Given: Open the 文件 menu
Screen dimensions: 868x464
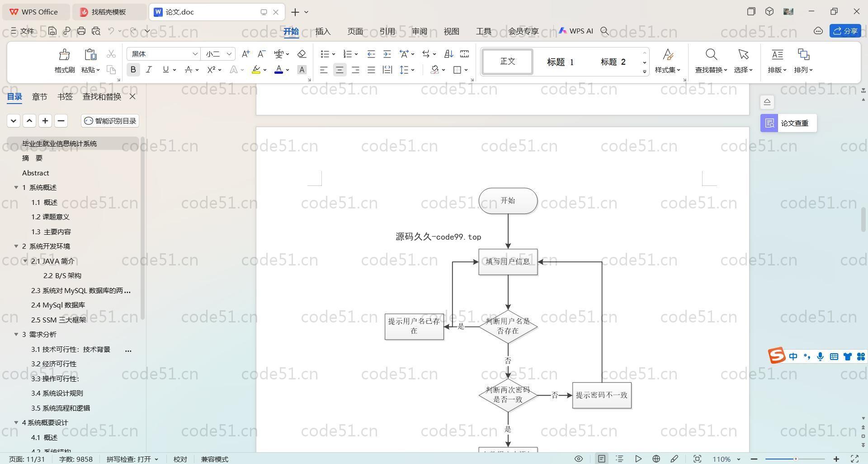Looking at the screenshot, I should coord(23,31).
